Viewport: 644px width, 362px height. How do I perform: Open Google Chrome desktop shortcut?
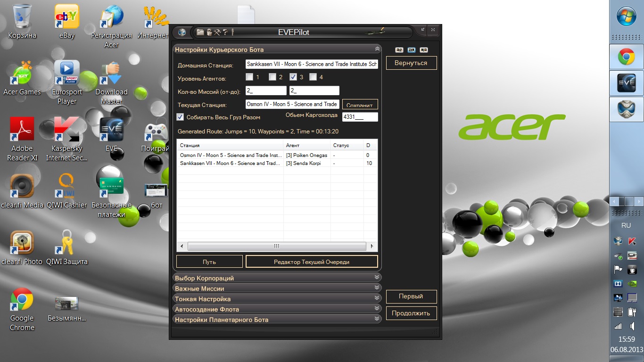(22, 309)
